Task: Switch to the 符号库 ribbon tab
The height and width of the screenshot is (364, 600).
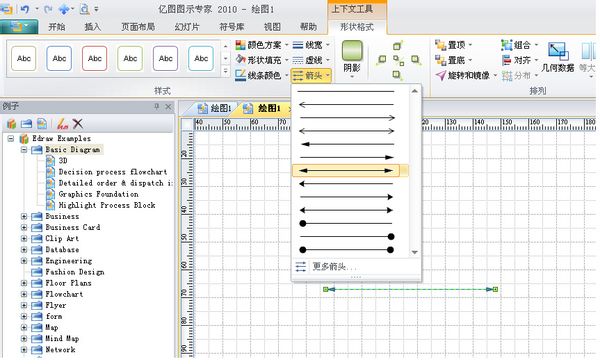Action: click(x=232, y=27)
